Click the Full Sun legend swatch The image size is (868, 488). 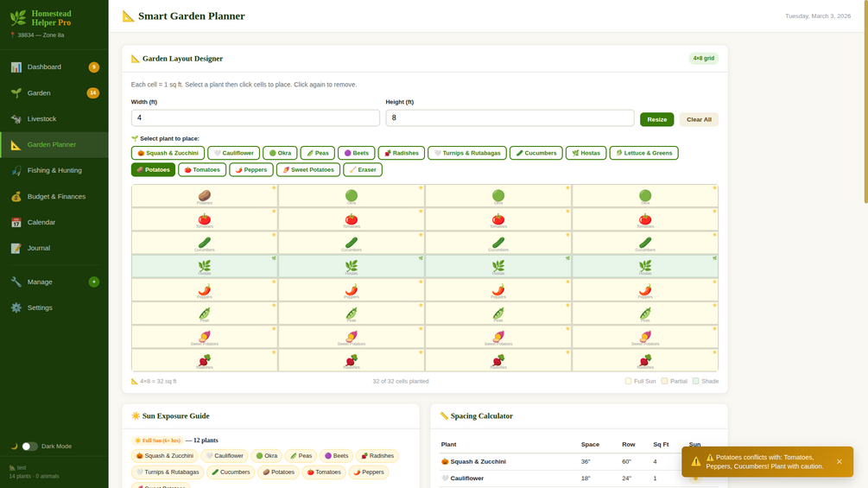coord(629,381)
